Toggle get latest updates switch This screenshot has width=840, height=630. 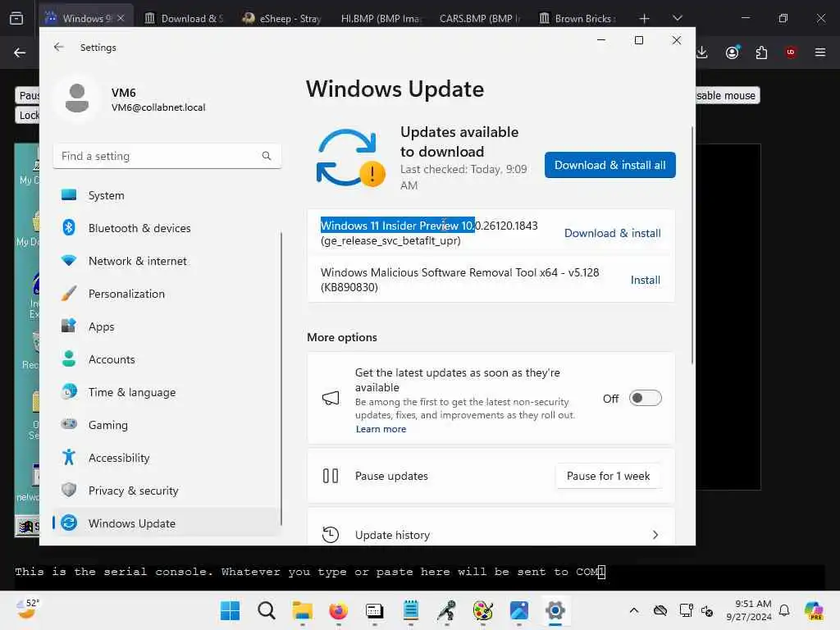tap(645, 398)
